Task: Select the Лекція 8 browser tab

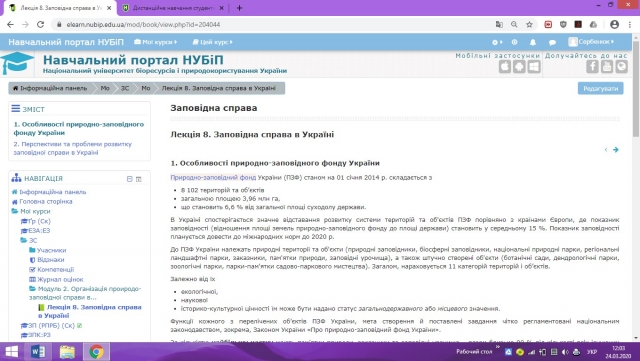Action: [61, 8]
